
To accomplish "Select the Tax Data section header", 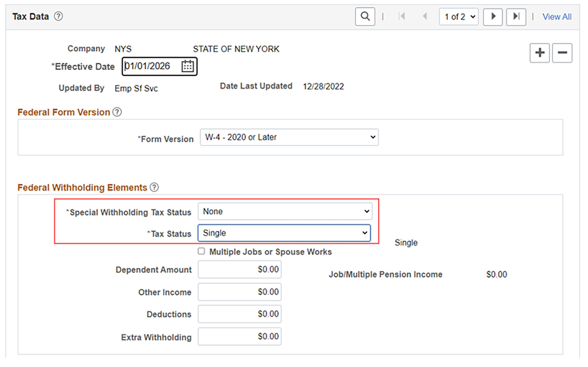I will 30,16.
